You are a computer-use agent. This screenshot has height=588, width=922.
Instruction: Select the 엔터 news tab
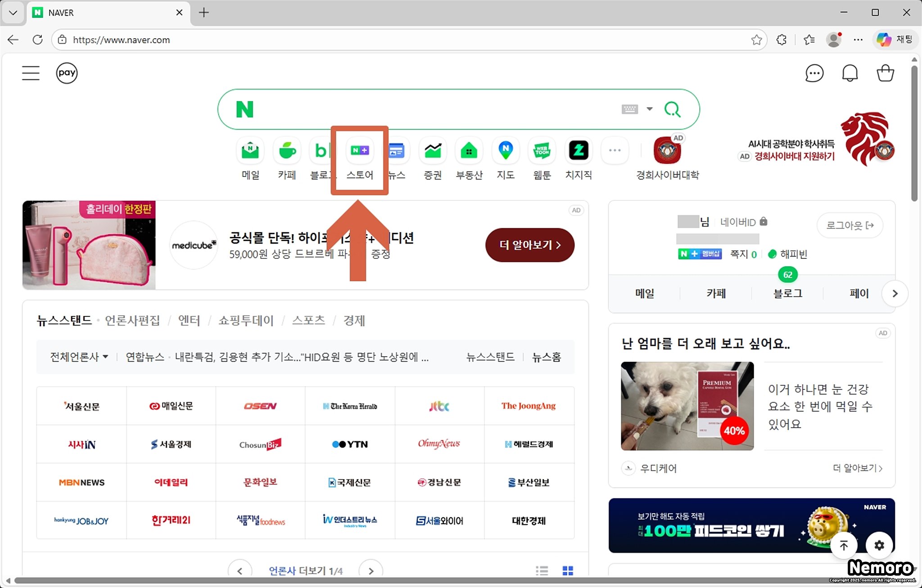click(189, 321)
